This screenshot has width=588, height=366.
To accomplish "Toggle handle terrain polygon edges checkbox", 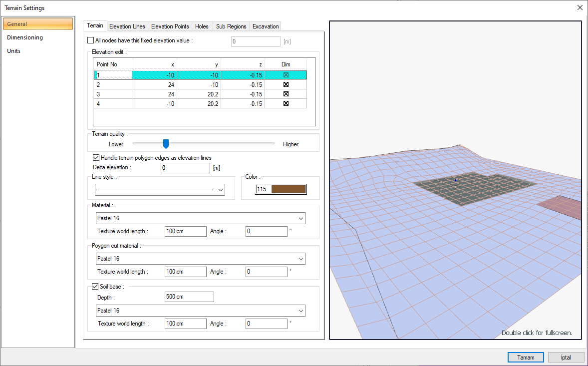I will (96, 158).
